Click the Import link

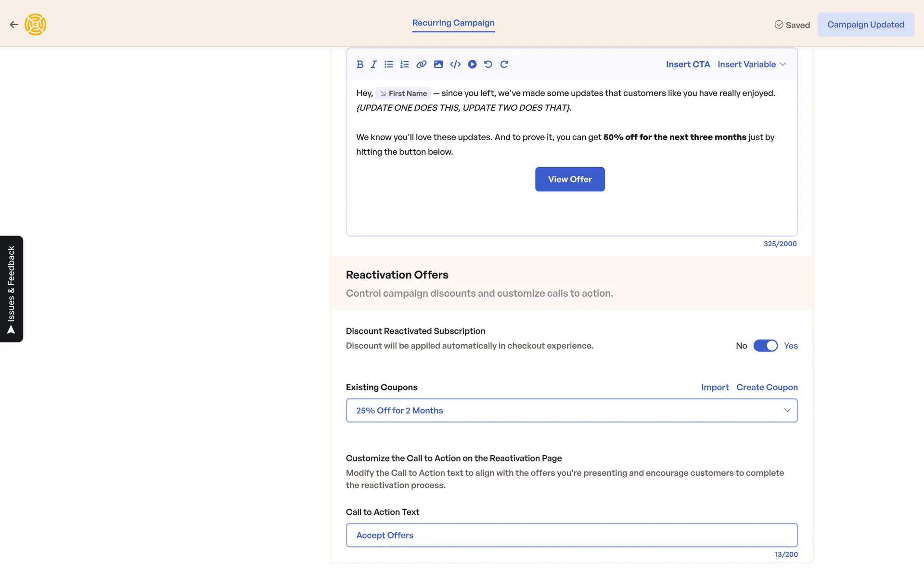pyautogui.click(x=715, y=387)
